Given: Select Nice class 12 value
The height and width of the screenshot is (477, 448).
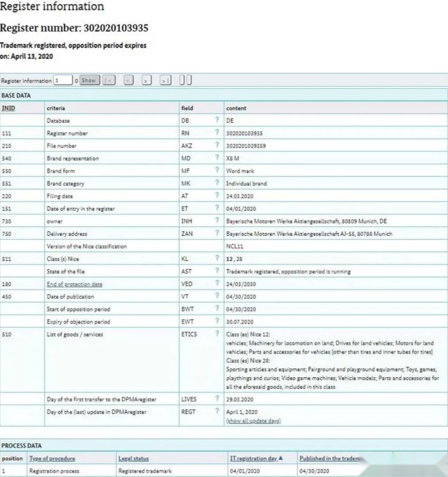Looking at the screenshot, I should [229, 259].
